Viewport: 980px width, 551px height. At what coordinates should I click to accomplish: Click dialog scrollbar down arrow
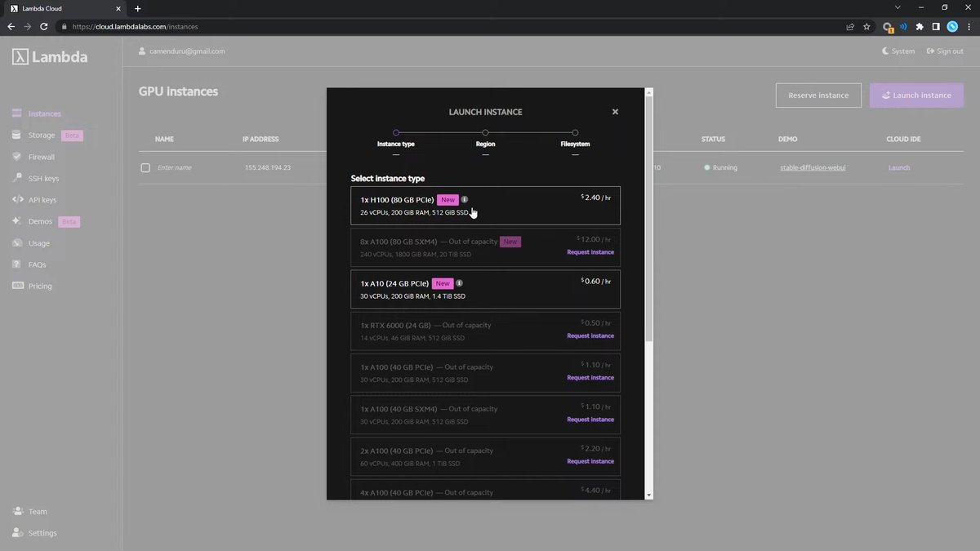click(649, 495)
